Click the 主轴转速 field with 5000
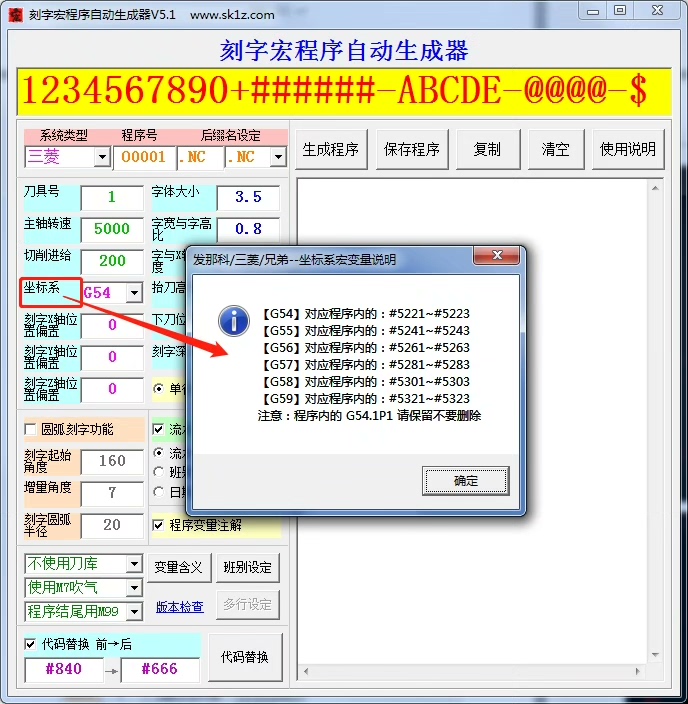Image resolution: width=688 pixels, height=704 pixels. (112, 229)
